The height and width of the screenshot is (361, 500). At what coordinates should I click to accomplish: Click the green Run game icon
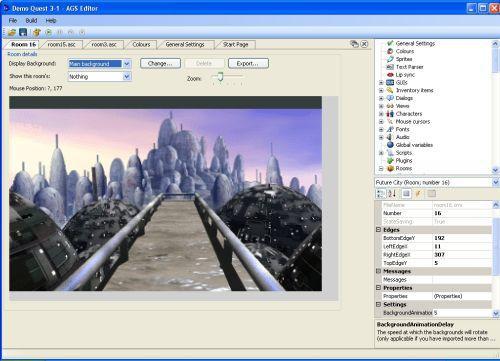49,32
